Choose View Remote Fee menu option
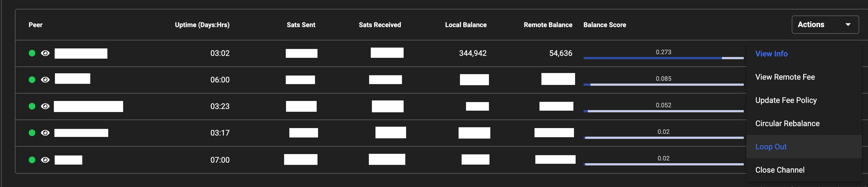The image size is (868, 187). coord(785,77)
